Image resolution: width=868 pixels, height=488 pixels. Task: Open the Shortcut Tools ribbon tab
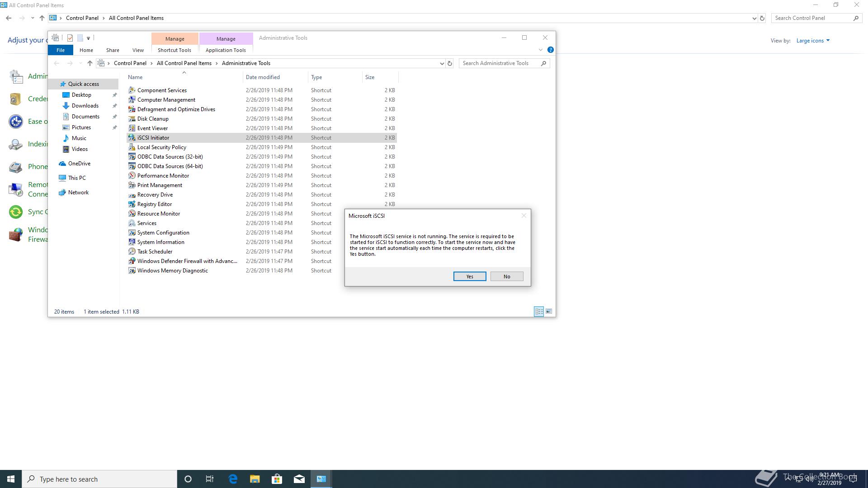(x=175, y=50)
